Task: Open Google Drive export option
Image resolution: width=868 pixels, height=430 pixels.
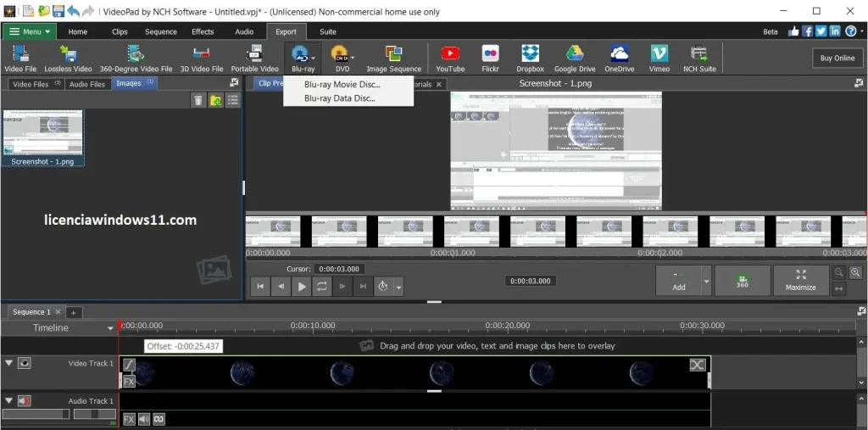Action: [x=575, y=53]
